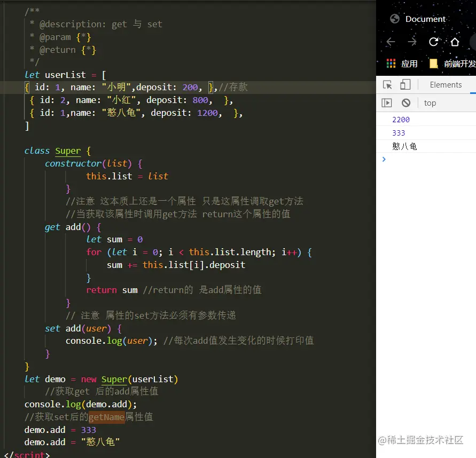Open the 前端开发 bookmarks folder
Screen dimensions: 476x458
pyautogui.click(x=457, y=62)
